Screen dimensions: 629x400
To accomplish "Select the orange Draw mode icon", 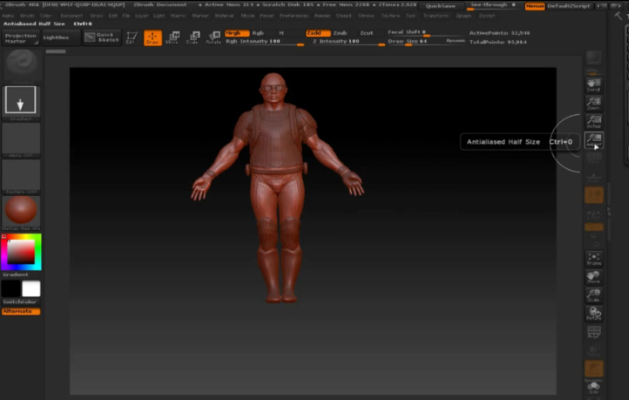I will click(153, 38).
